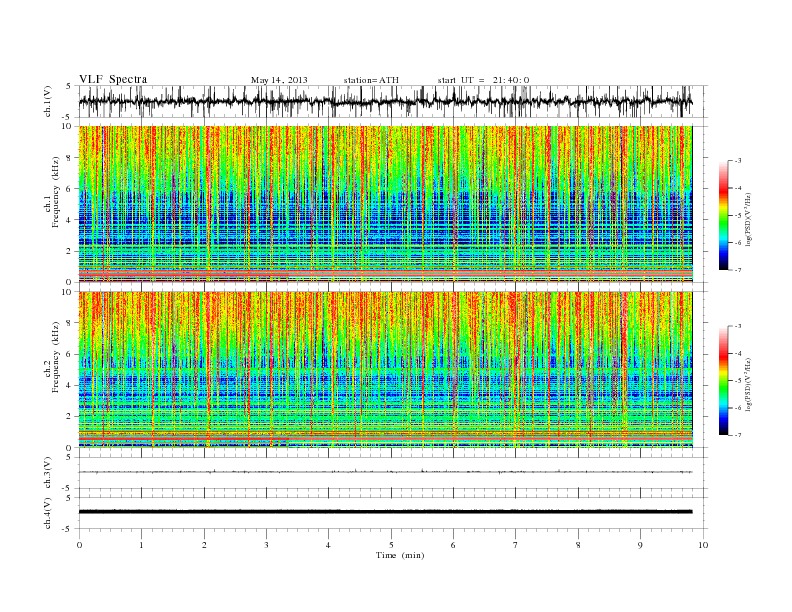792x612 pixels.
Task: Click the "VLF Spectra" plot title
Action: tap(113, 79)
